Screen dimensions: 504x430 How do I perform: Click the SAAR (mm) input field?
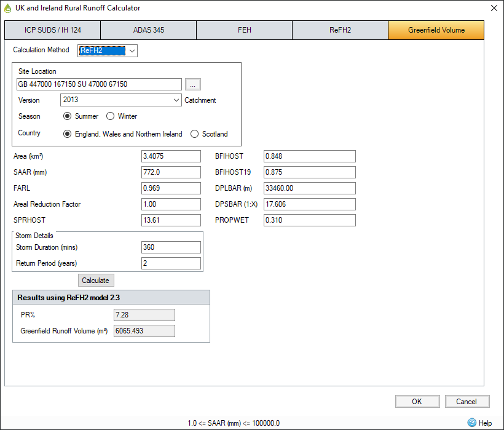171,172
